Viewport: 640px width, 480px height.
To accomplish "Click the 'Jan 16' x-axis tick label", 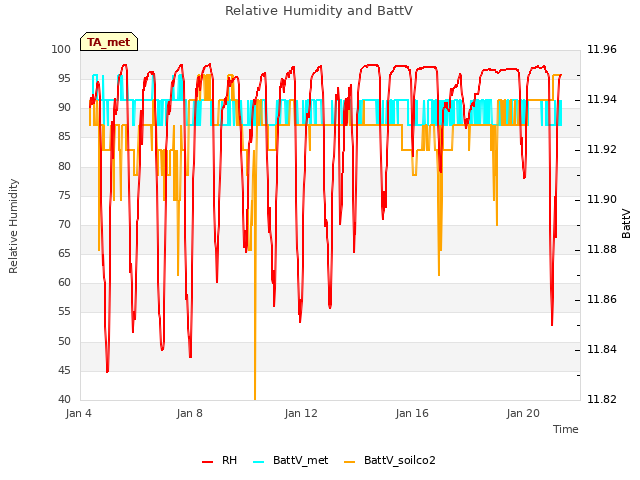I will pyautogui.click(x=412, y=413).
